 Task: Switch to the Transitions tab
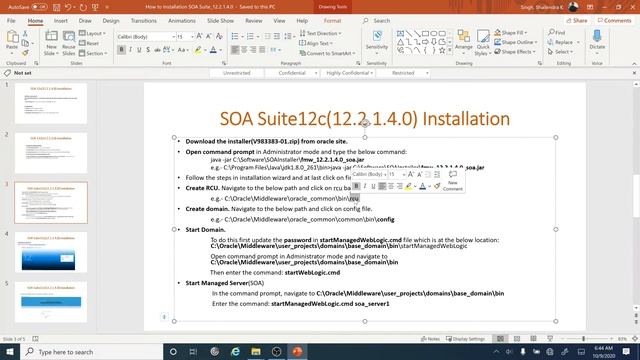point(144,20)
